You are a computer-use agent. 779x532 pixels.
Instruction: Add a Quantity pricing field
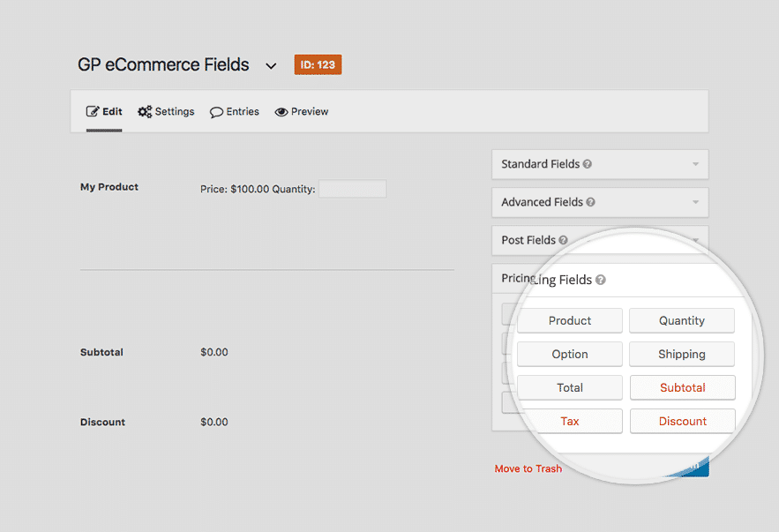coord(682,321)
